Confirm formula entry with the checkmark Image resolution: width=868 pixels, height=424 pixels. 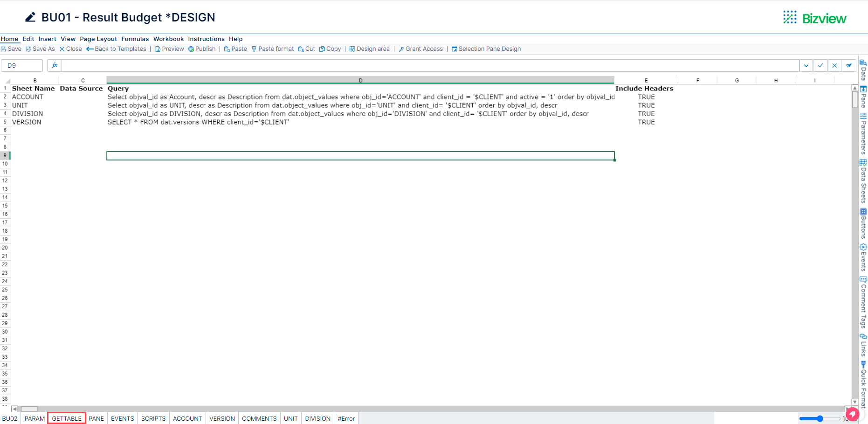tap(820, 65)
